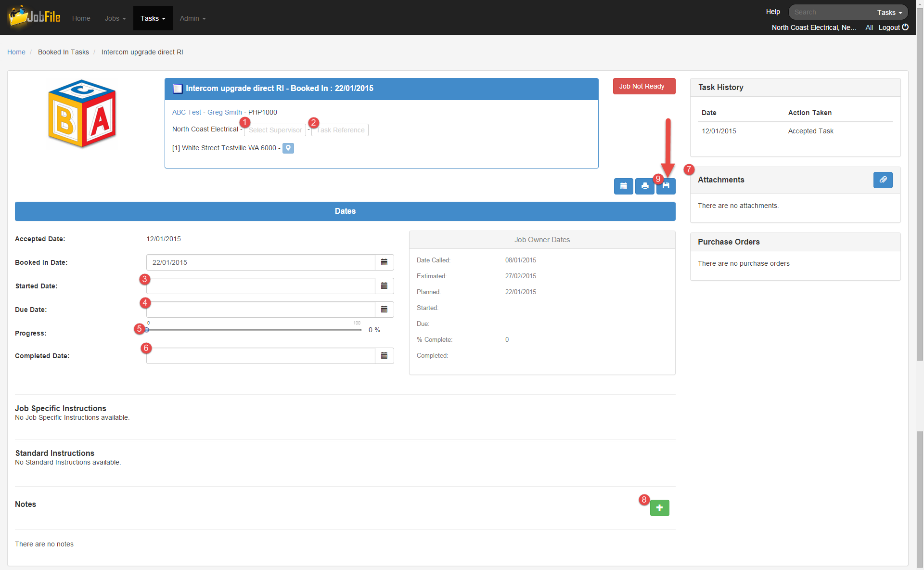Open Due Date calendar picker
The width and height of the screenshot is (924, 570).
pos(384,310)
